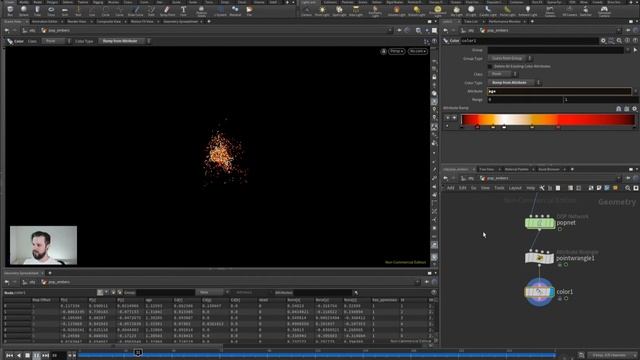Toggle the pause playback button in the playbar
Viewport: 640px width, 360px height.
pyautogui.click(x=36, y=356)
